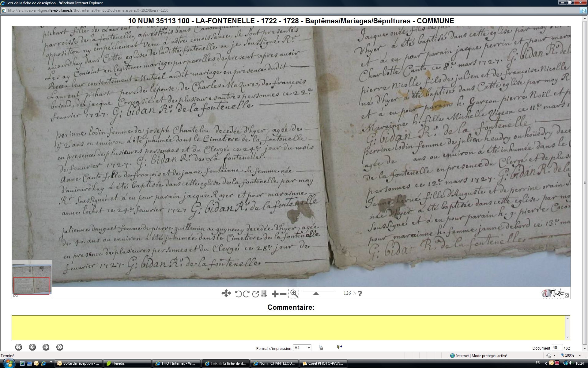Switch to Heredis taskbar window
This screenshot has height=368, width=588.
pyautogui.click(x=127, y=363)
